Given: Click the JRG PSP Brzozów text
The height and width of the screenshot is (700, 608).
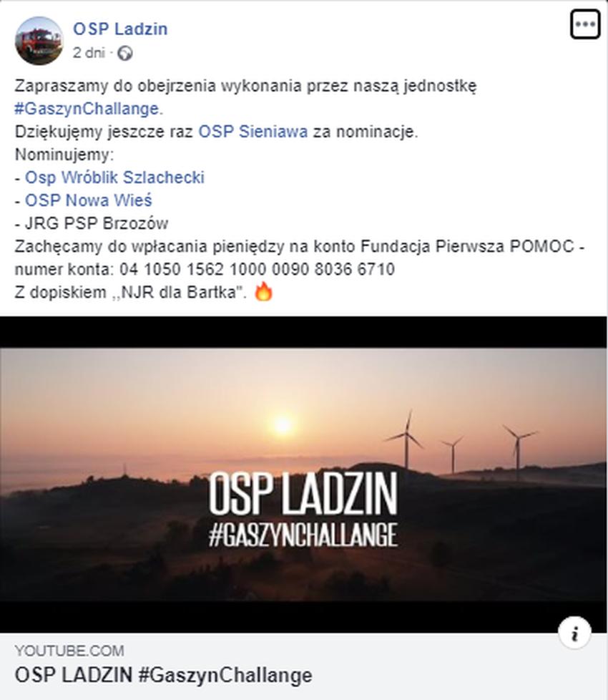Looking at the screenshot, I should (97, 223).
